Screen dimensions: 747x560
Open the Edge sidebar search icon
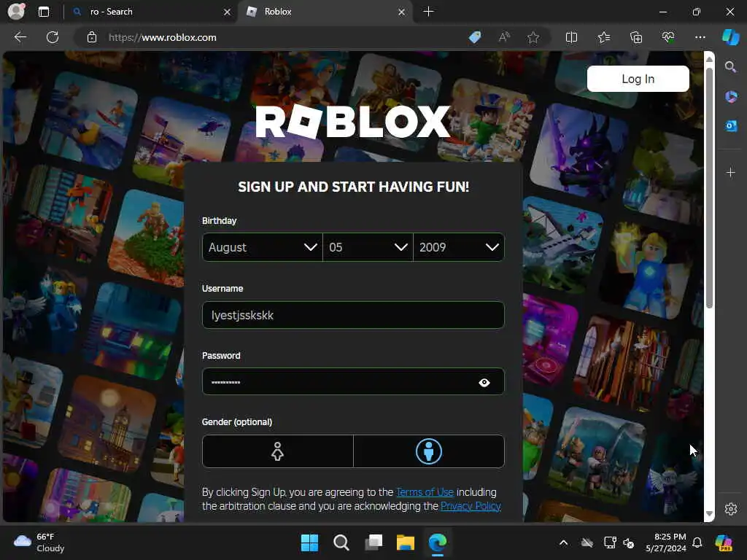click(x=730, y=66)
